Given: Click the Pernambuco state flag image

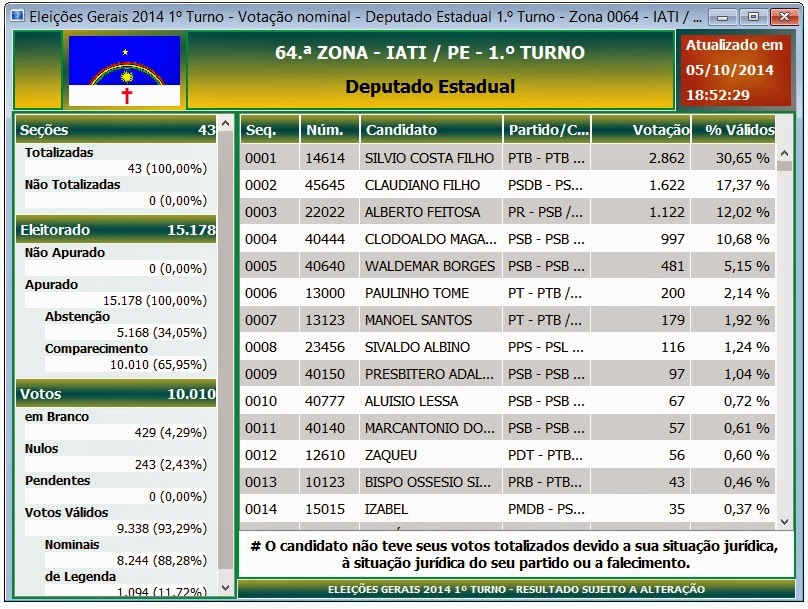Looking at the screenshot, I should tap(124, 71).
